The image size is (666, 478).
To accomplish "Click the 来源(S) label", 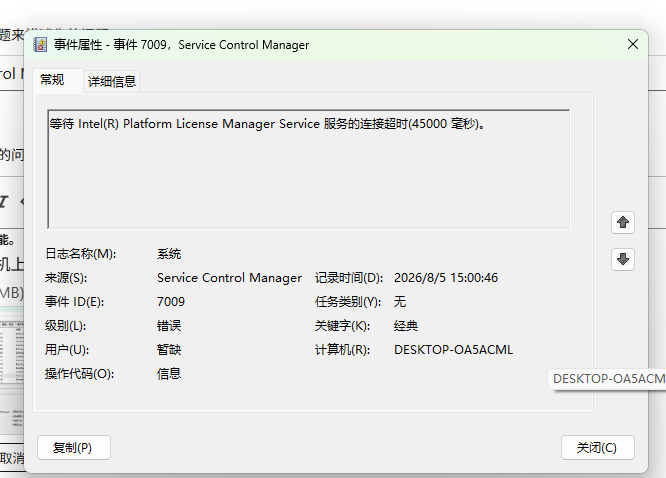I will click(66, 277).
